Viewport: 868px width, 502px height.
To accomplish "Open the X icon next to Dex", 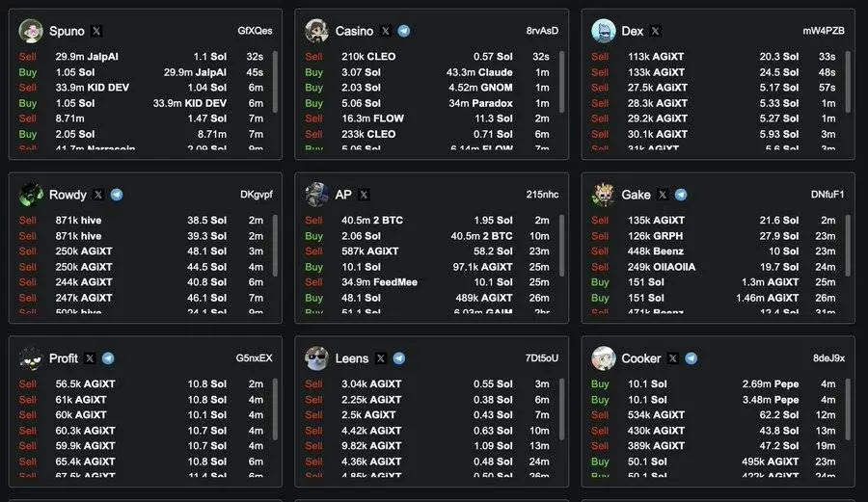I will tap(656, 31).
